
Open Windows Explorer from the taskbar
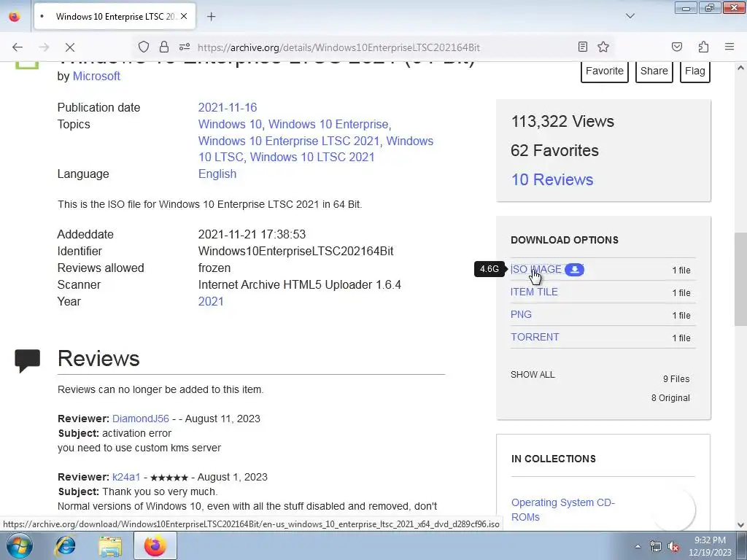point(110,545)
